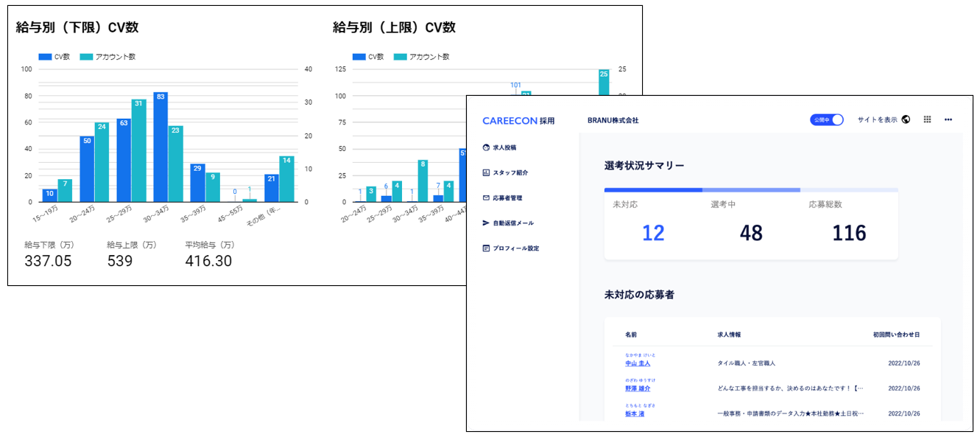Click job cell starting どんな工事を担当するか

pos(791,388)
